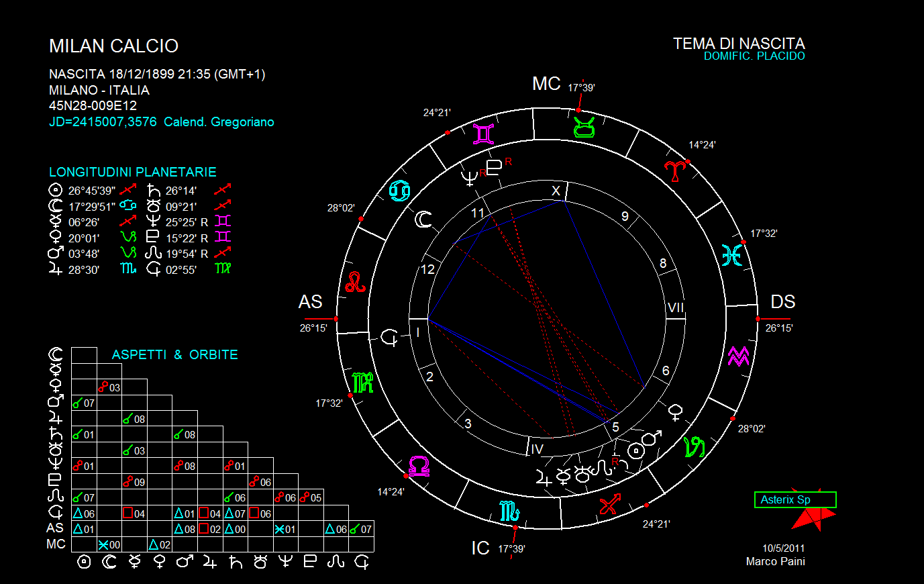Screen dimensions: 924x584
Task: Select the LONGITUDINI PLANETARIE heading
Action: [x=133, y=172]
